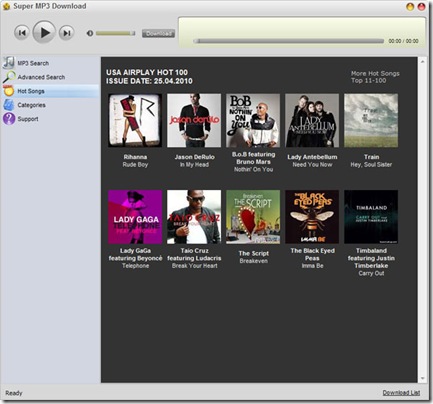Skip to the previous track
This screenshot has width=433, height=404.
point(22,33)
